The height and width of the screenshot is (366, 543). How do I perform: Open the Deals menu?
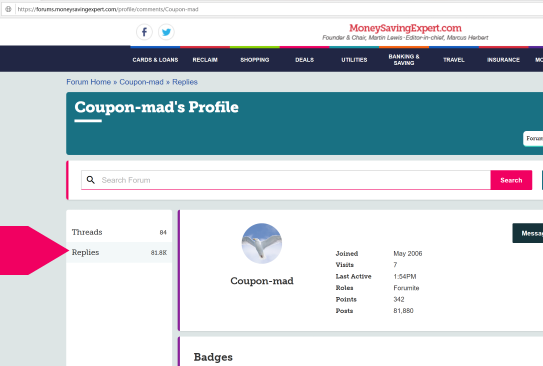(304, 60)
